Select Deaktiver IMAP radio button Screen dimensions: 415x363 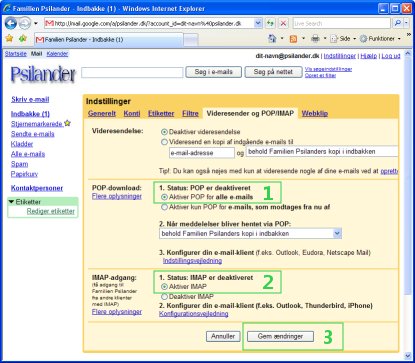[164, 296]
